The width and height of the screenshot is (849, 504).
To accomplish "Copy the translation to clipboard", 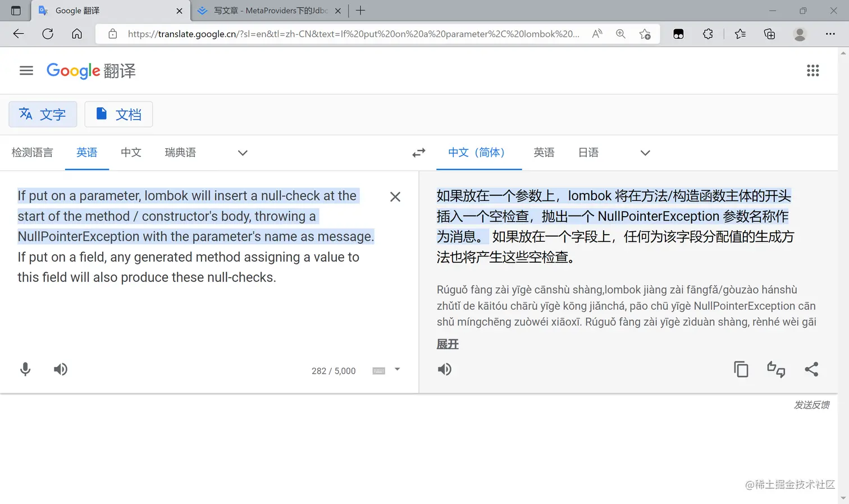I will tap(741, 369).
